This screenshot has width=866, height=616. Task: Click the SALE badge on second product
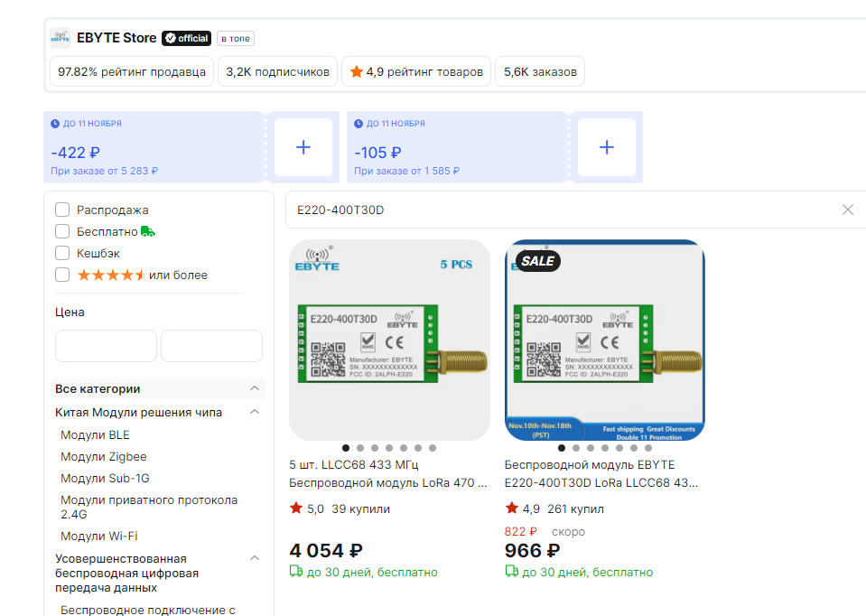point(538,261)
